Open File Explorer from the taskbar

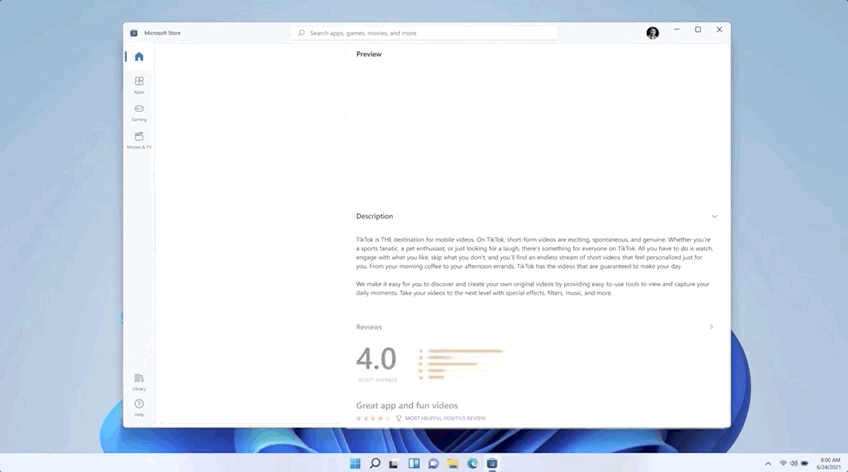pyautogui.click(x=453, y=463)
